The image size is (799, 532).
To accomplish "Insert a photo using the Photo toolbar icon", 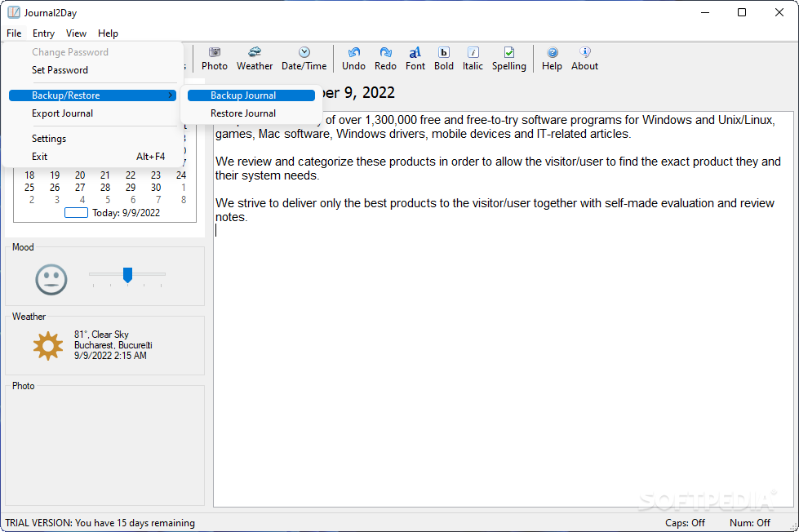I will pyautogui.click(x=214, y=59).
